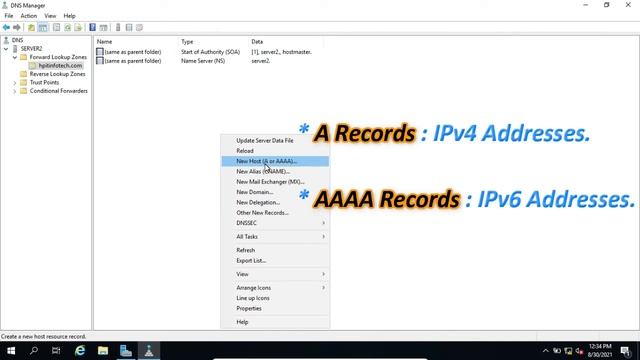640x360 pixels.
Task: Choose New Alias (CNAME)
Action: (275, 171)
